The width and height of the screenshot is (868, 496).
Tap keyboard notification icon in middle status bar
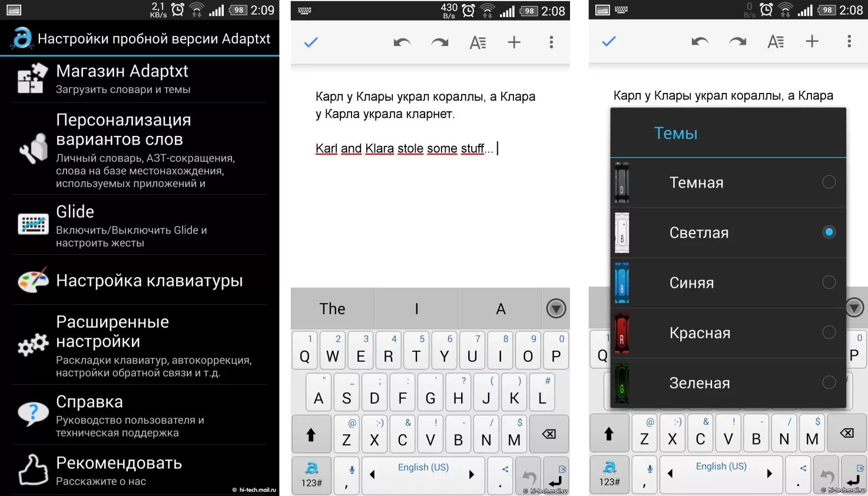(304, 11)
